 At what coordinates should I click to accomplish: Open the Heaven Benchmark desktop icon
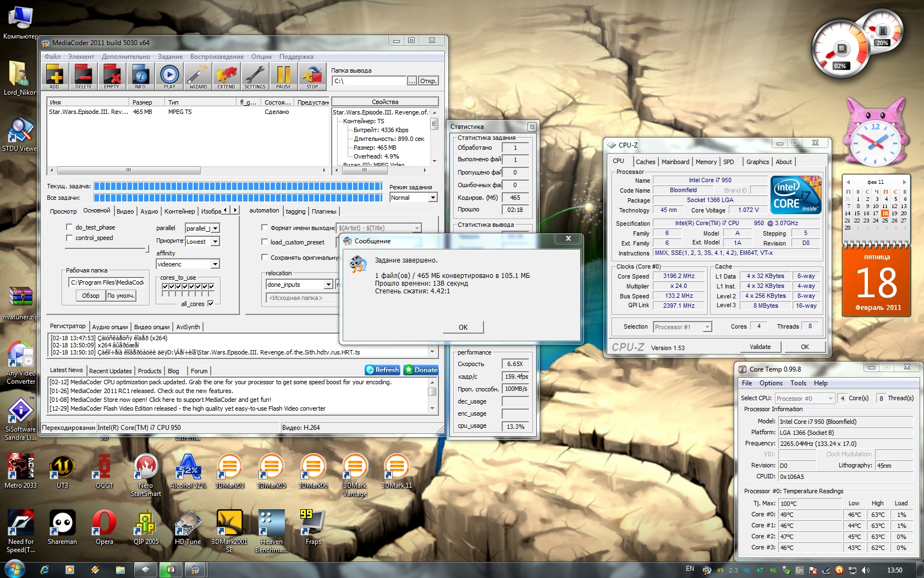[271, 531]
